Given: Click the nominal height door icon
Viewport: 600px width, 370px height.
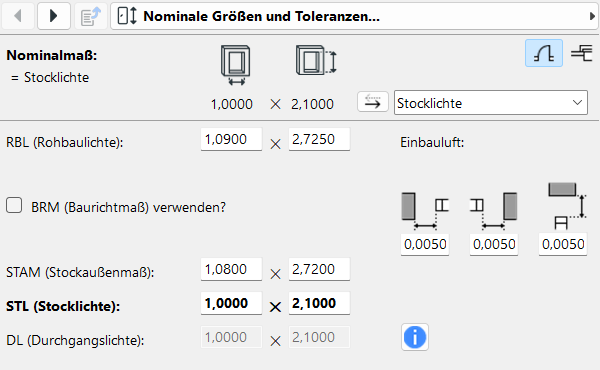Looking at the screenshot, I should tap(316, 60).
